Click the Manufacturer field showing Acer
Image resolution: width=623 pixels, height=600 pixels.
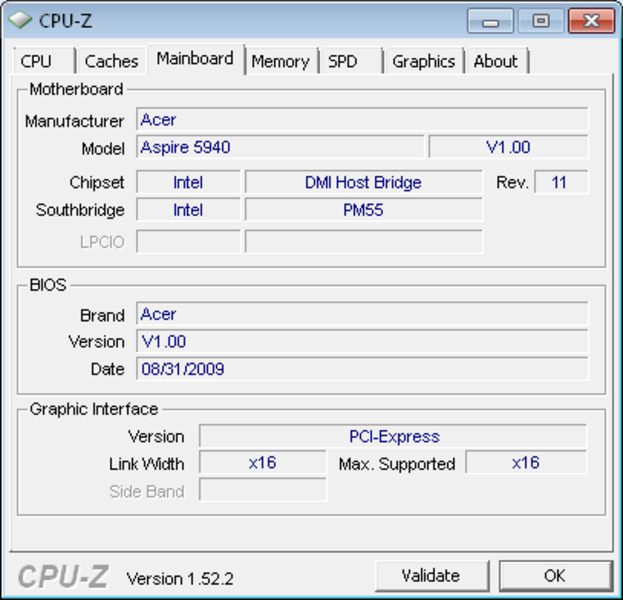point(362,119)
